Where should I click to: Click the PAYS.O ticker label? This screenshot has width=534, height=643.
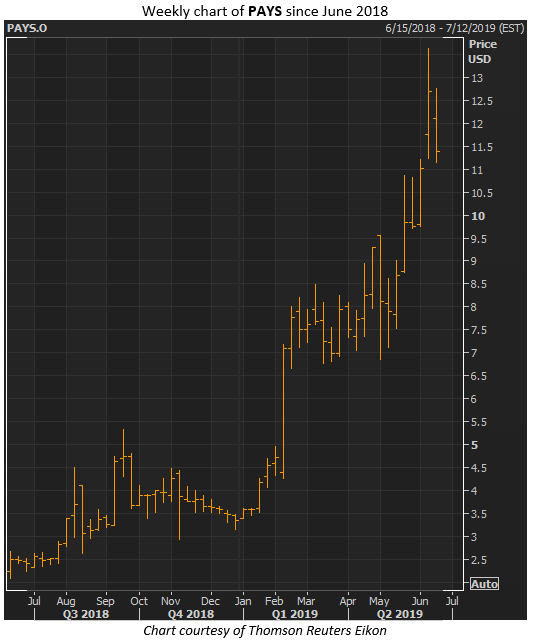point(27,28)
